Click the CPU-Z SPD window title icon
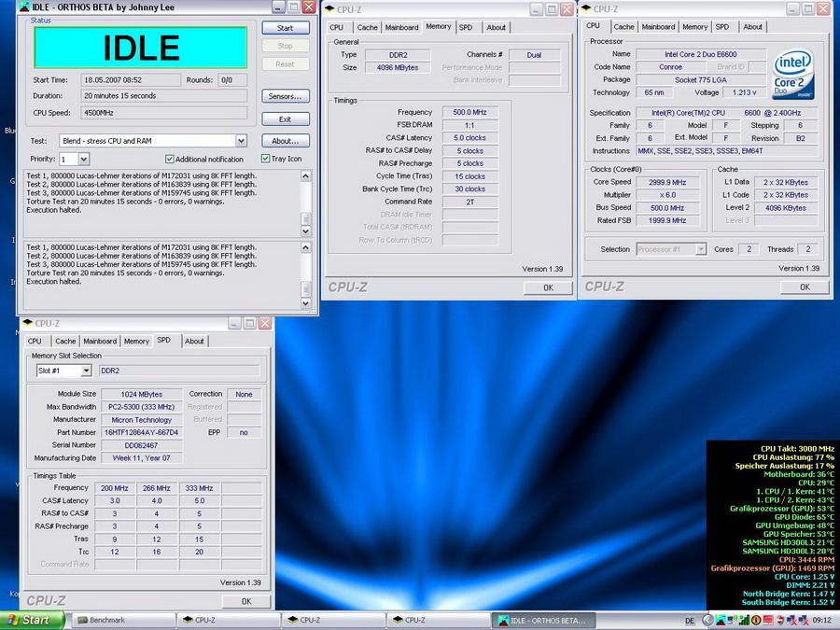The width and height of the screenshot is (840, 630). [28, 323]
